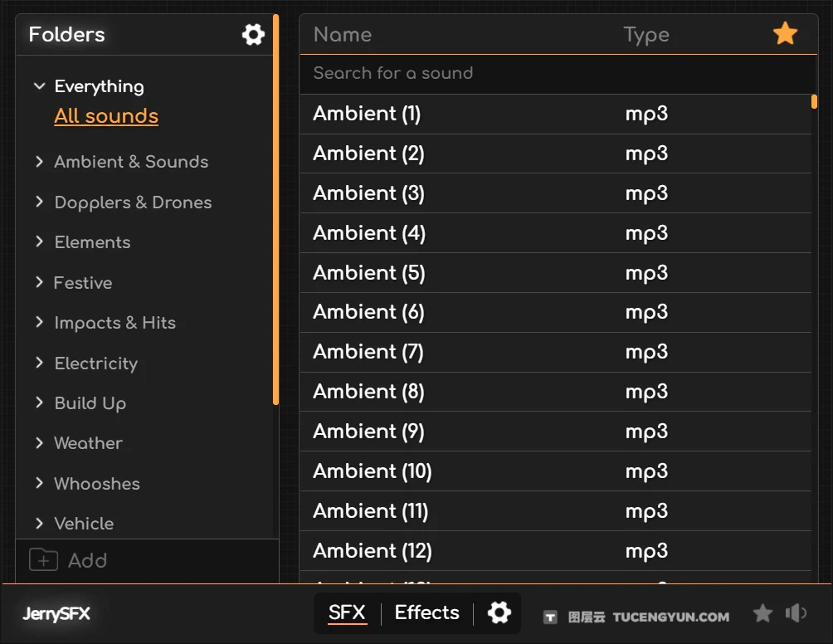Click the Folders panel orange scrollbar
This screenshot has height=644, width=833.
pos(275,210)
